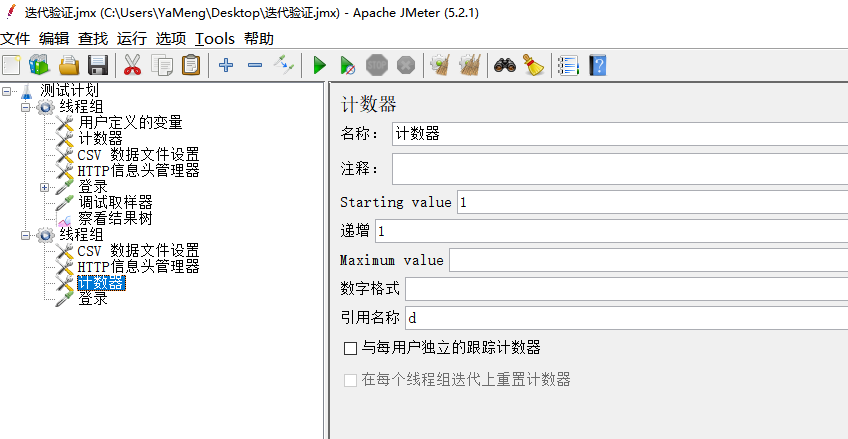
Task: Click the Function Helper list icon
Action: tap(568, 66)
